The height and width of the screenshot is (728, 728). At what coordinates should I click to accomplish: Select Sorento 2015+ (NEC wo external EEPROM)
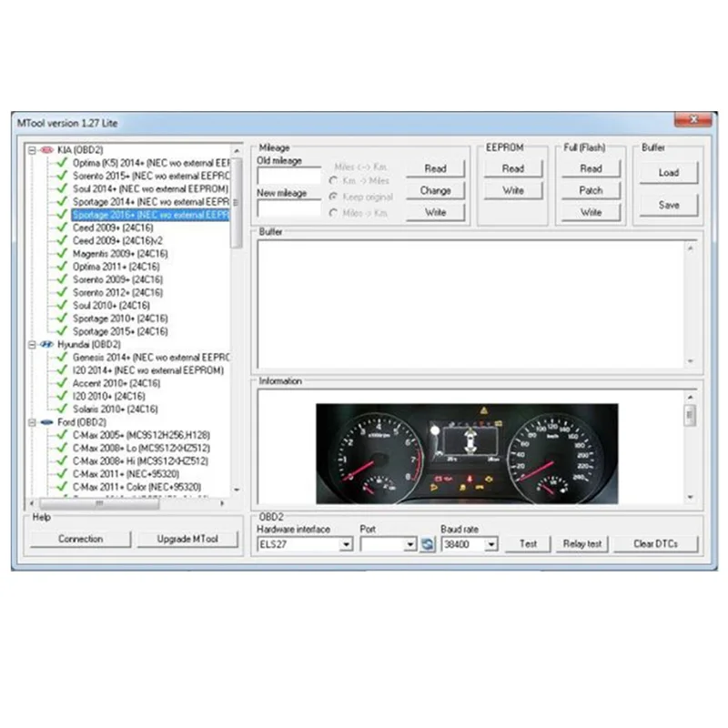coord(151,176)
